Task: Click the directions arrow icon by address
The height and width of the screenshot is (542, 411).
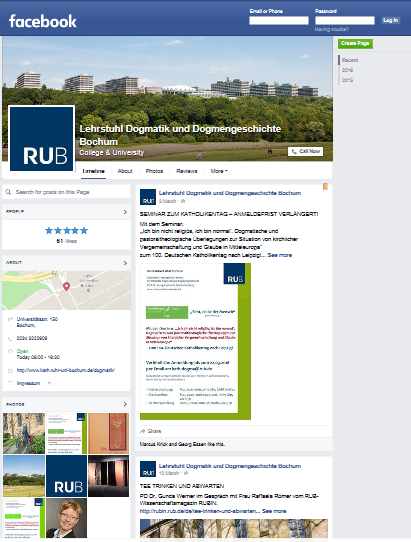Action: pos(10,319)
